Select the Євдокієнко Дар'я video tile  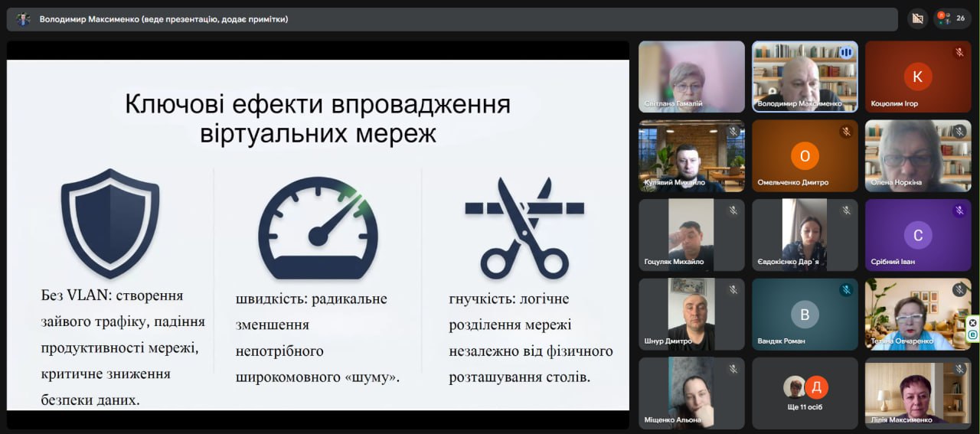805,234
